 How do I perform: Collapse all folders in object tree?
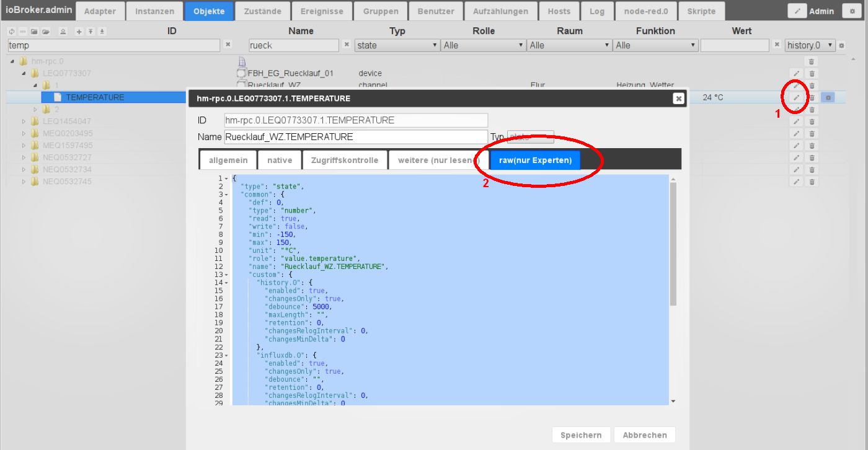34,32
